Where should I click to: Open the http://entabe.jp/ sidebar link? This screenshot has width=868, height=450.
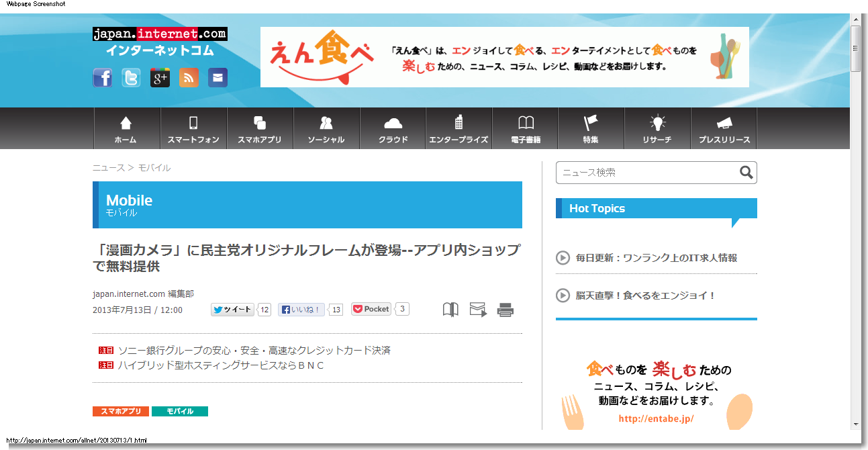tap(656, 418)
